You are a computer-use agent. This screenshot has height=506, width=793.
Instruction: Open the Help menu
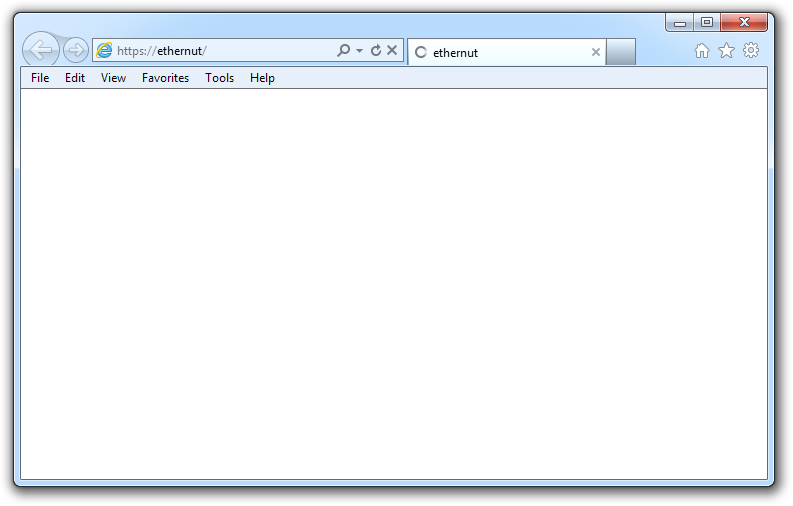262,78
